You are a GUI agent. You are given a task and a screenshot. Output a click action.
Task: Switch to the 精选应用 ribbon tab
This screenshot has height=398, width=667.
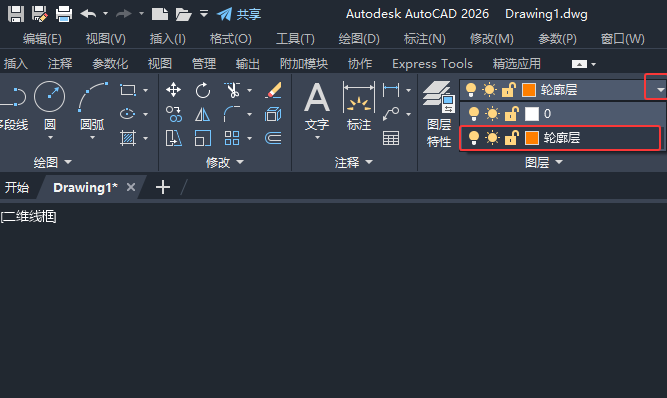click(x=516, y=64)
